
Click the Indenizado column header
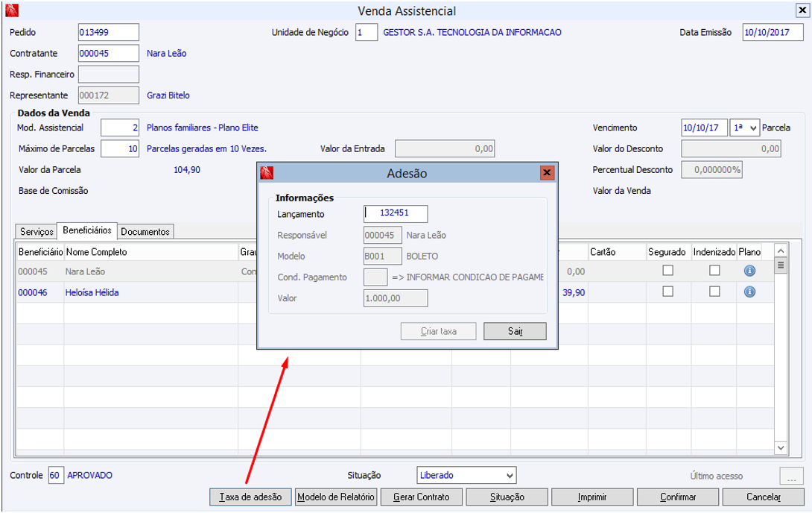click(714, 252)
